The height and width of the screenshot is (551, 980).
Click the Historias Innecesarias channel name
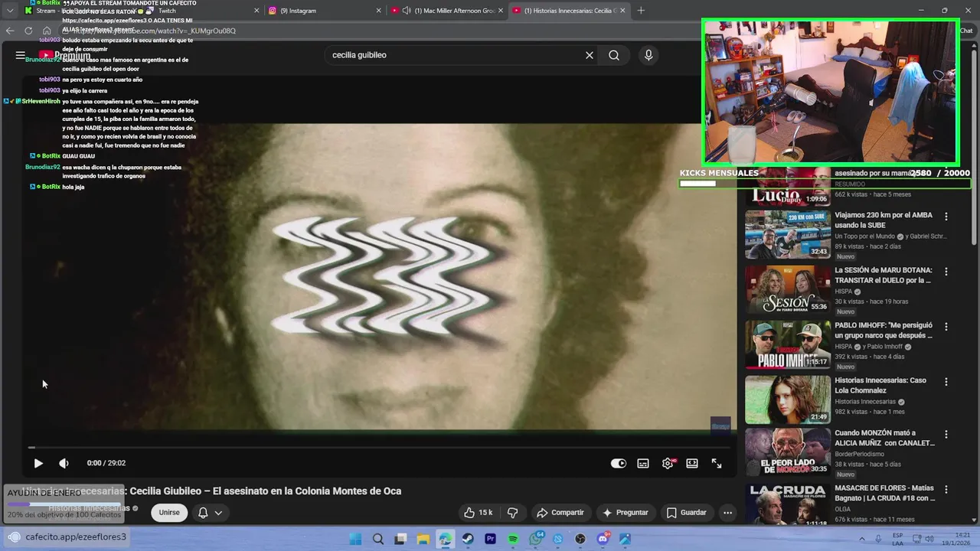90,508
